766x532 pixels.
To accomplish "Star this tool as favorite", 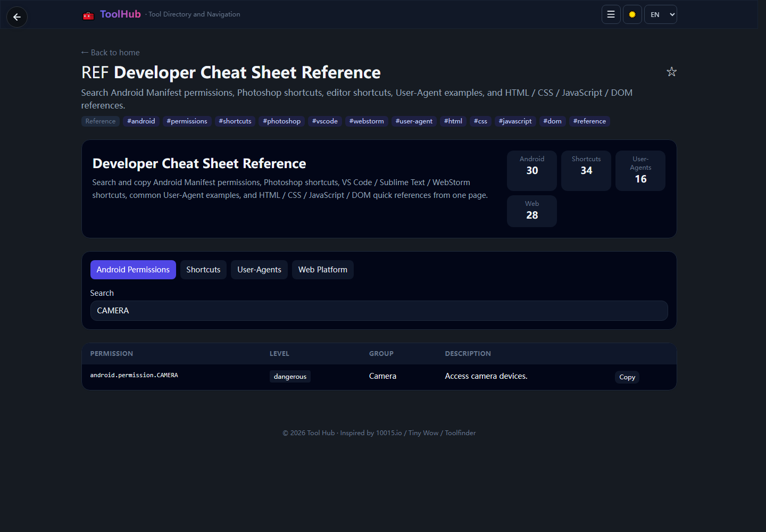I will (x=672, y=72).
